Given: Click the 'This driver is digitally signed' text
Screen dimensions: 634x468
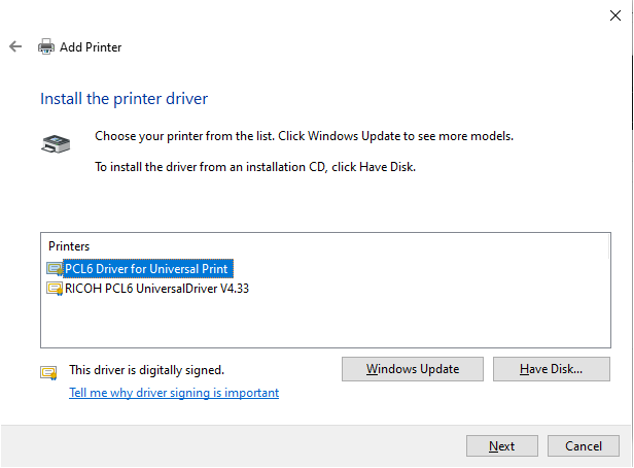Looking at the screenshot, I should [146, 370].
